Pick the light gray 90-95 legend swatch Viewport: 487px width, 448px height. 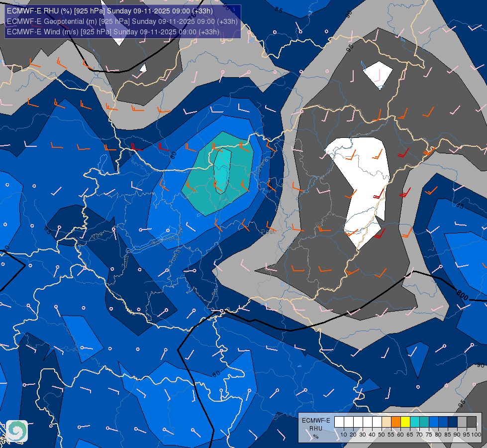462,422
